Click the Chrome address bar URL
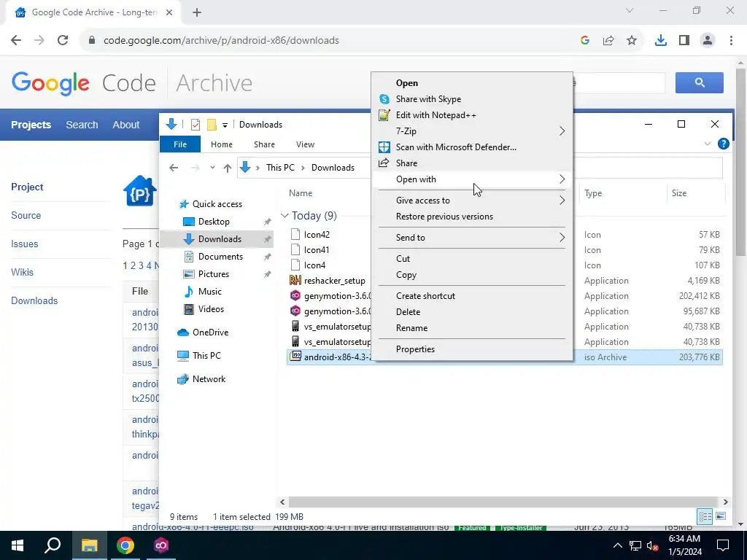This screenshot has height=560, width=747. click(221, 41)
